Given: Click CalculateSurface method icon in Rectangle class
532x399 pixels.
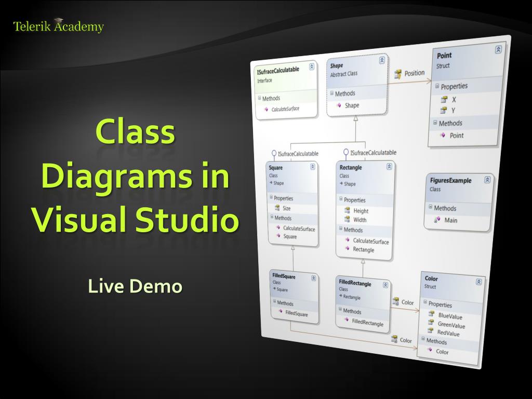Looking at the screenshot, I should (348, 240).
